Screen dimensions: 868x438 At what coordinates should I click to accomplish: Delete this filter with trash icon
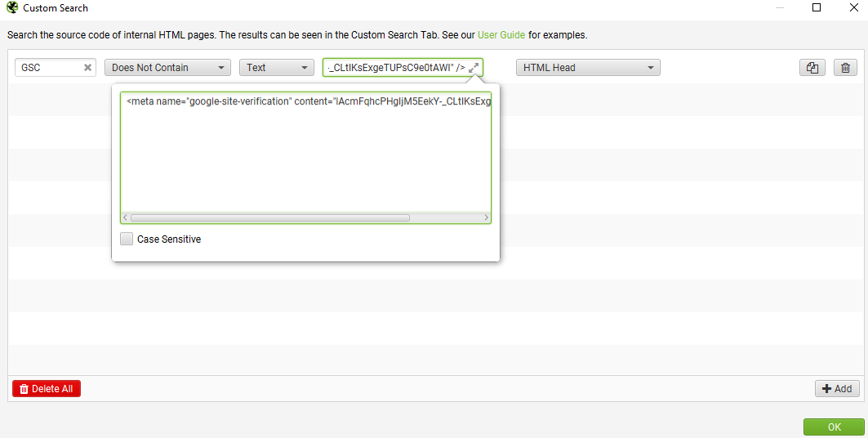(x=845, y=68)
